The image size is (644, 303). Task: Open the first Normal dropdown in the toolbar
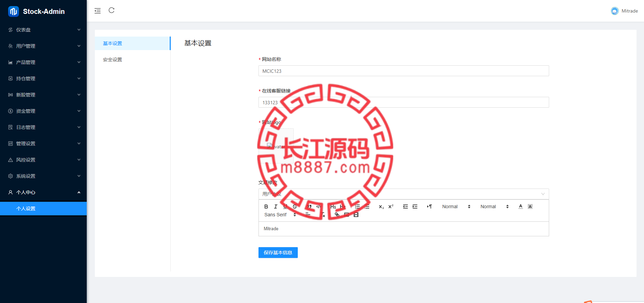coord(456,207)
